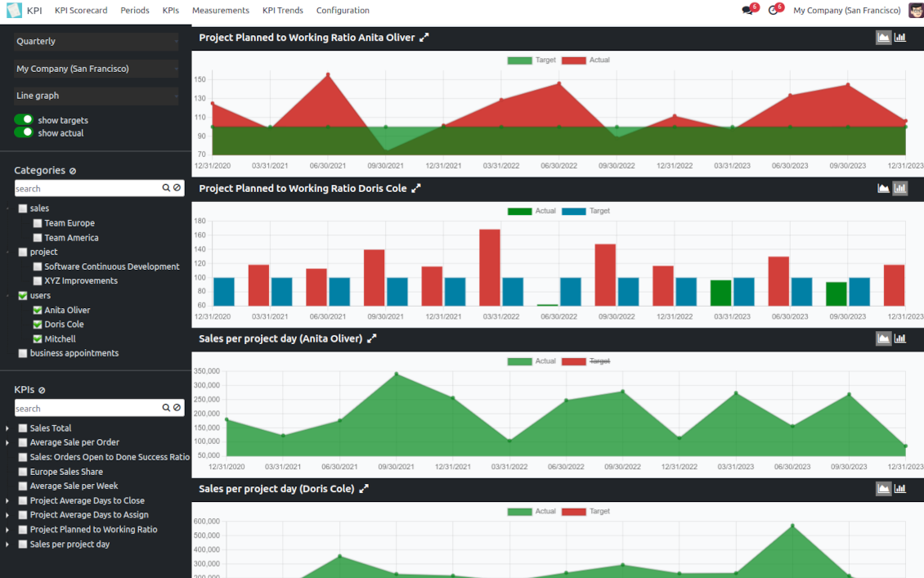Open the Configuration menu

point(343,10)
